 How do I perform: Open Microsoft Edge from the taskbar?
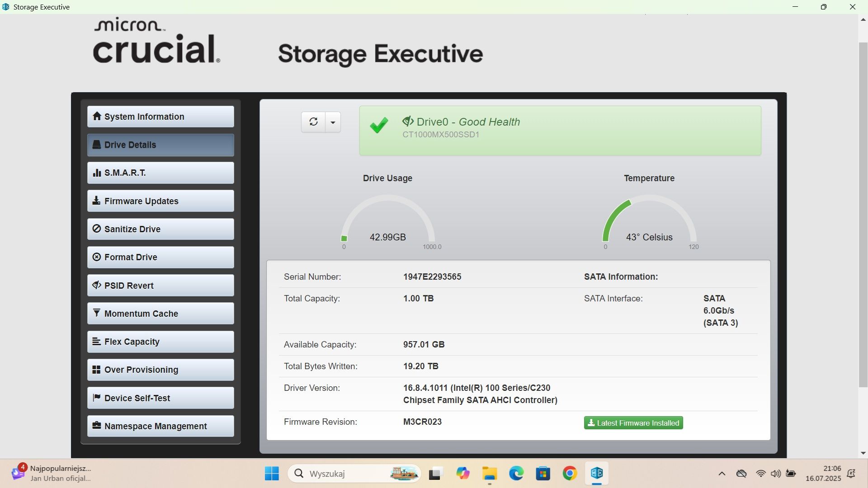coord(516,474)
